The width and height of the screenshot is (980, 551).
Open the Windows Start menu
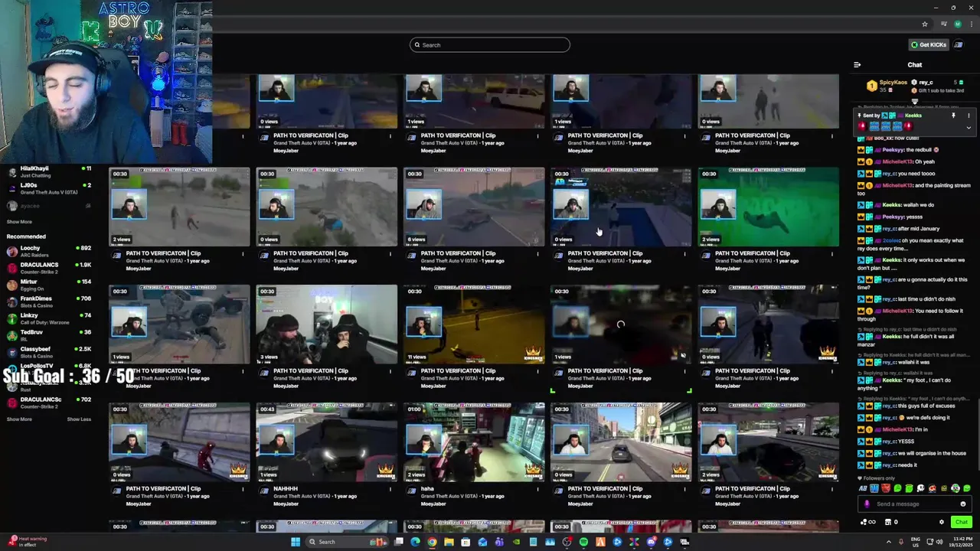(296, 542)
